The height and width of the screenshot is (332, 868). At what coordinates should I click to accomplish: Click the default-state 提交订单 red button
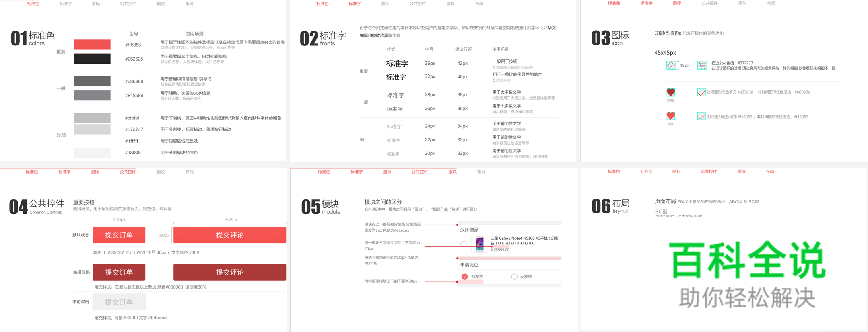(119, 235)
